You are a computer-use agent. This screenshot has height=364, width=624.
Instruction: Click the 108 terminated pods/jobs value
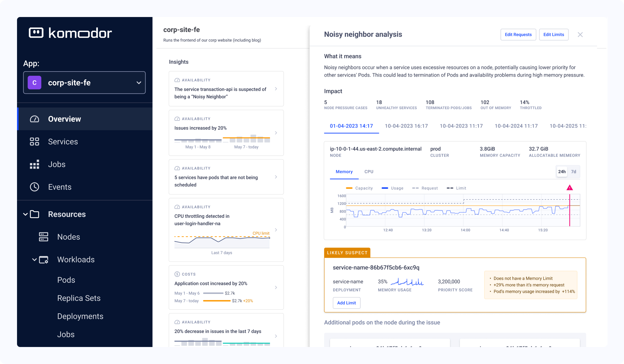click(430, 102)
